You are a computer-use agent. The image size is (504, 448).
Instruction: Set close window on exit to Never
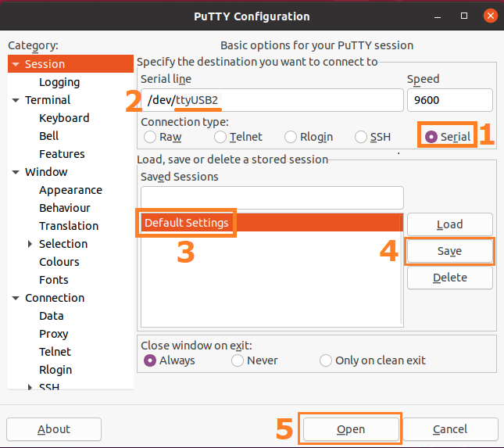click(x=238, y=360)
